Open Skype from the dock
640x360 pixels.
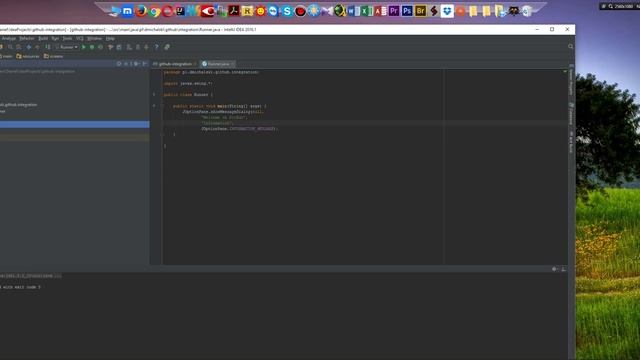pos(287,11)
